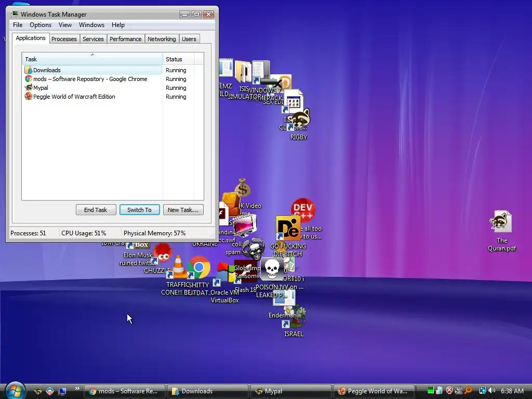The height and width of the screenshot is (399, 532).
Task: Select the yellow 'De' desktop shortcut icon
Action: (288, 228)
